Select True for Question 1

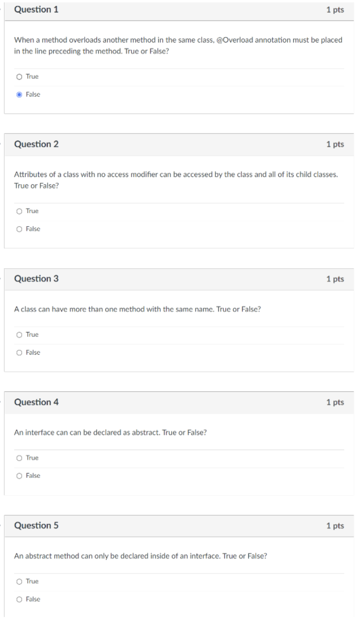coord(19,76)
